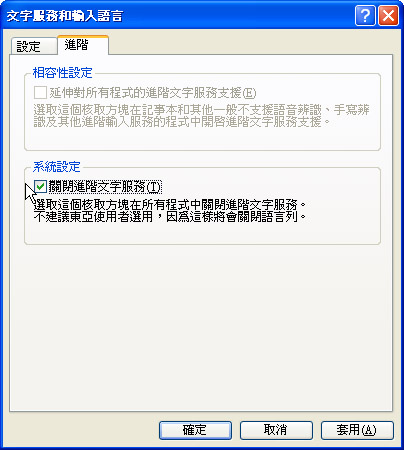Click the 相容性設定 group heading
This screenshot has width=404, height=450.
62,72
